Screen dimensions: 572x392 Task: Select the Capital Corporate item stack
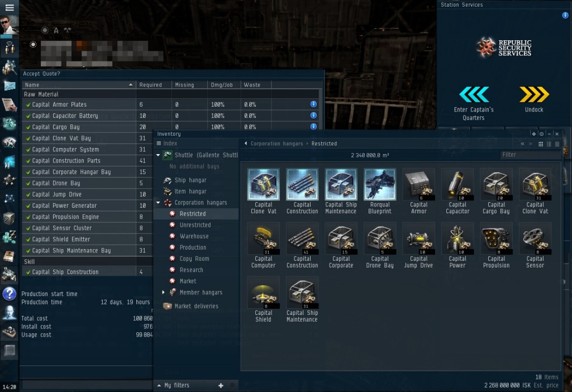341,245
